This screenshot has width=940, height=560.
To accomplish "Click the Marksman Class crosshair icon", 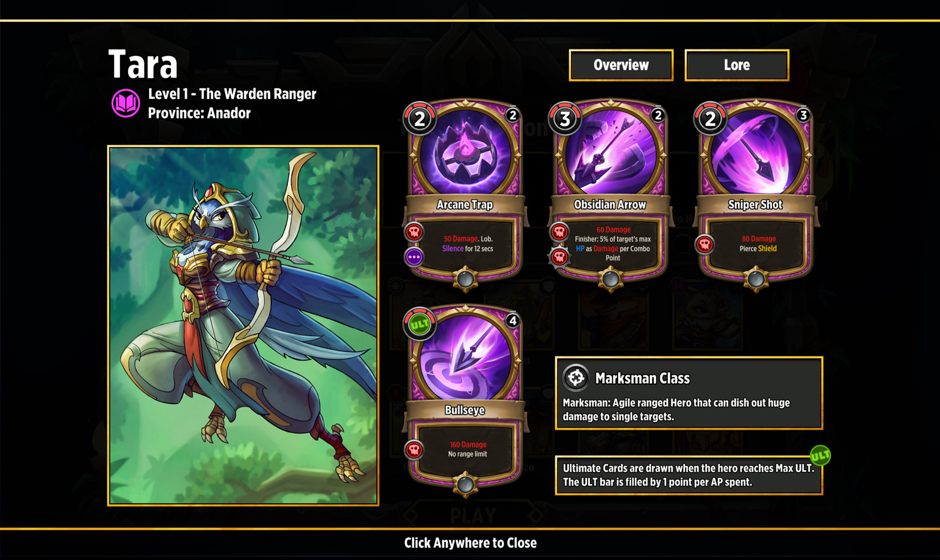I will (x=576, y=378).
